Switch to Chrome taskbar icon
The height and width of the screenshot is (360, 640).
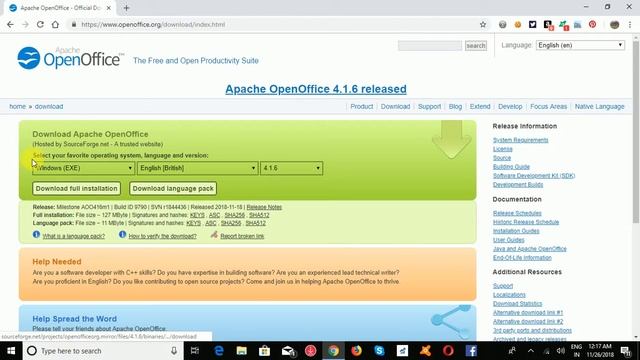pyautogui.click(x=333, y=351)
